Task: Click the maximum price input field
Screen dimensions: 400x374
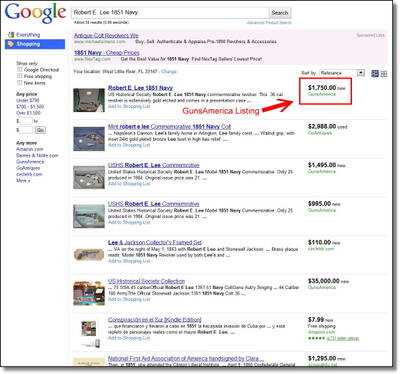Action: click(26, 130)
